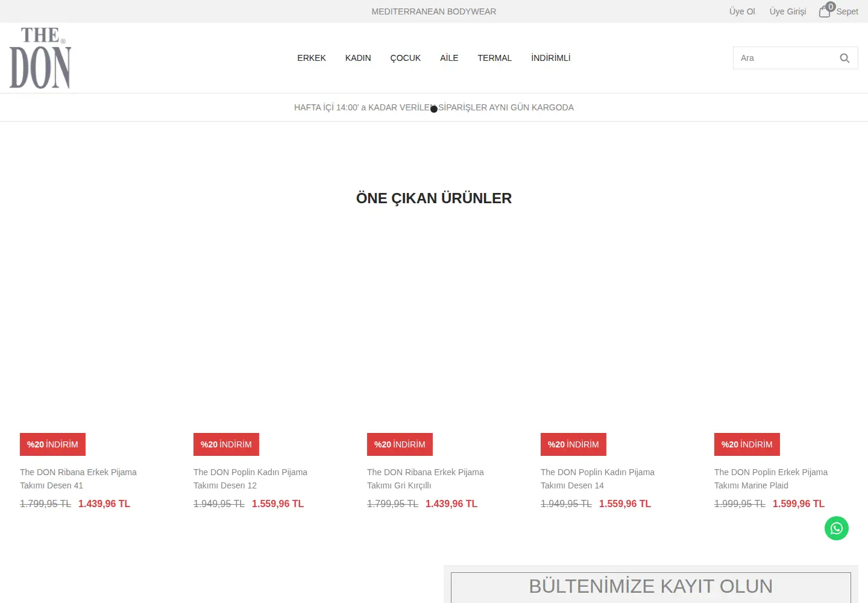Click %20 İNDİRİM badge on Desen 14

pyautogui.click(x=573, y=444)
